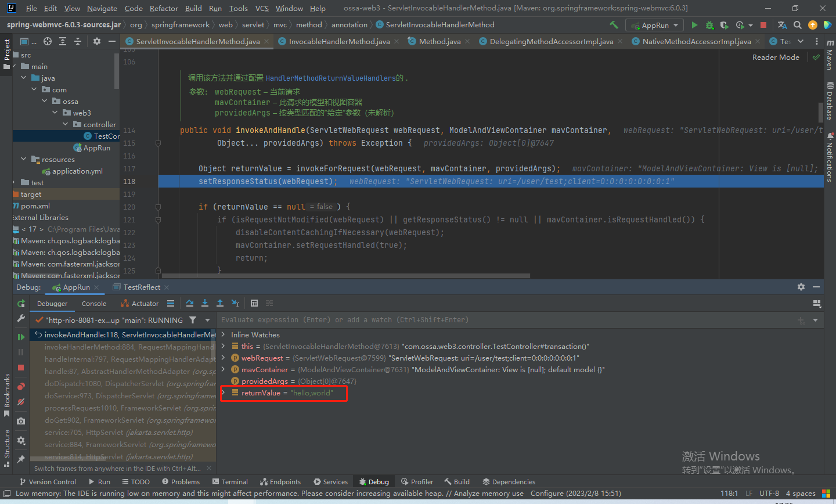Mute breakpoints in debug sidebar

(21, 402)
